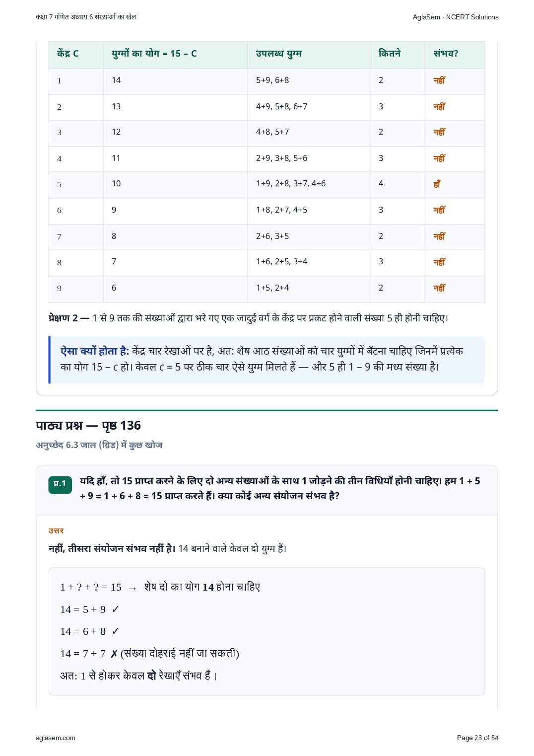Click the green प्र.1 question badge
The height and width of the screenshot is (756, 534).
tap(60, 485)
